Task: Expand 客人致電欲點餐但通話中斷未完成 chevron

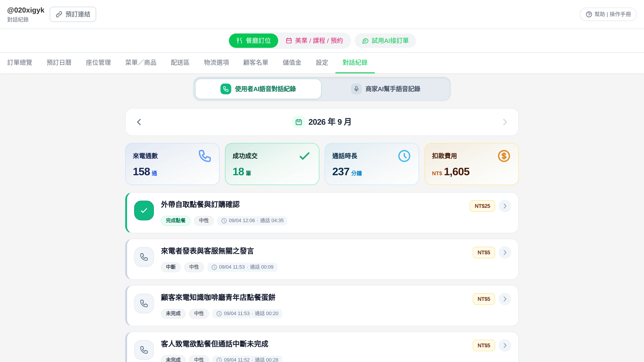Action: [x=505, y=346]
